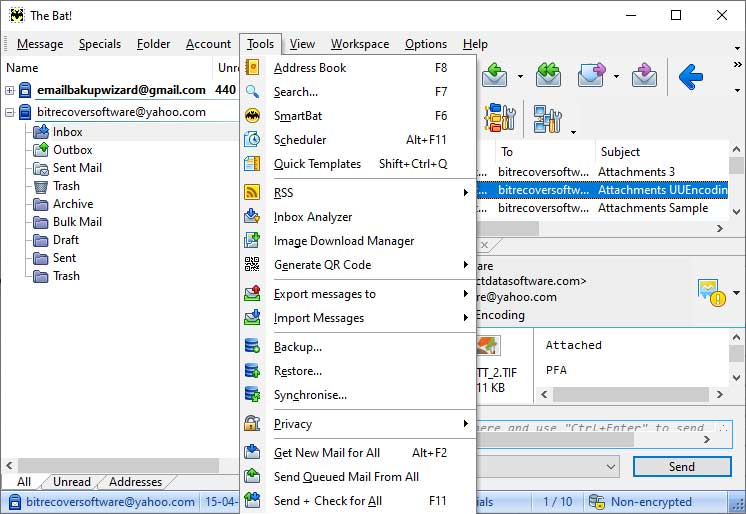
Task: Open the View menu
Action: (302, 44)
